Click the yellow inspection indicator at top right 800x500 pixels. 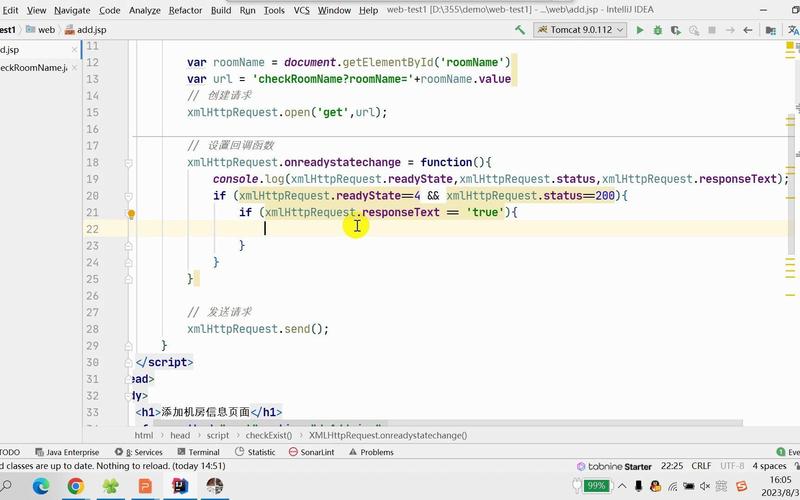point(790,46)
